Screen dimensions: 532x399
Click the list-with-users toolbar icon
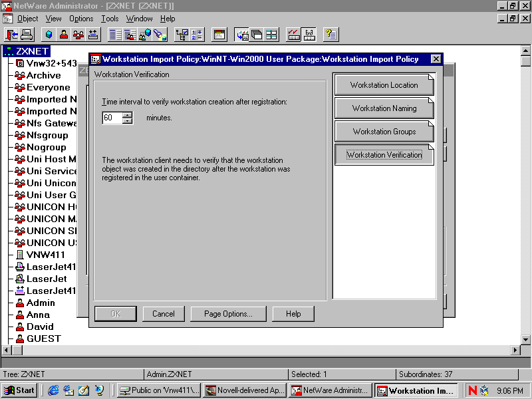pos(130,35)
